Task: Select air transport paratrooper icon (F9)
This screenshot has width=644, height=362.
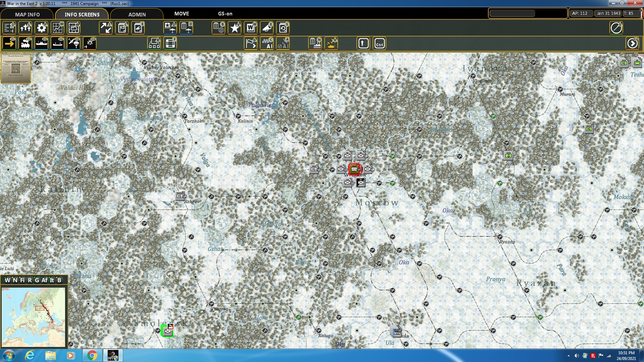Action: pyautogui.click(x=74, y=44)
